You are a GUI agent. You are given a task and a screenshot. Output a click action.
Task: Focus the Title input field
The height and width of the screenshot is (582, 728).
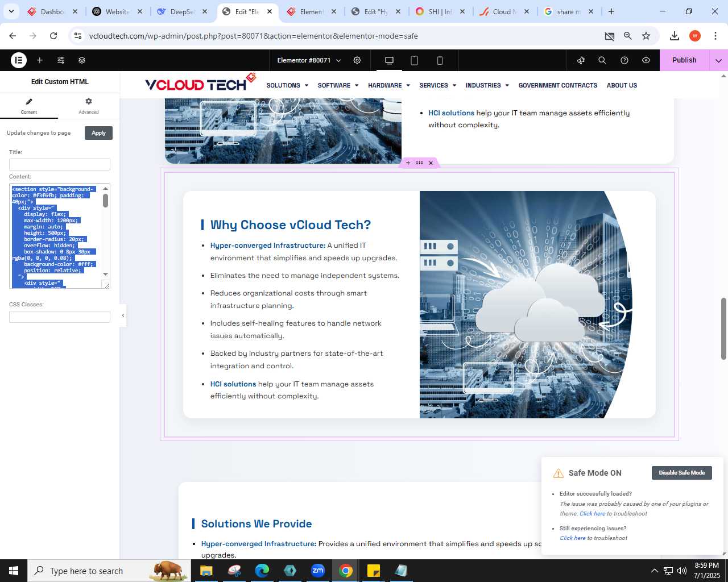60,164
